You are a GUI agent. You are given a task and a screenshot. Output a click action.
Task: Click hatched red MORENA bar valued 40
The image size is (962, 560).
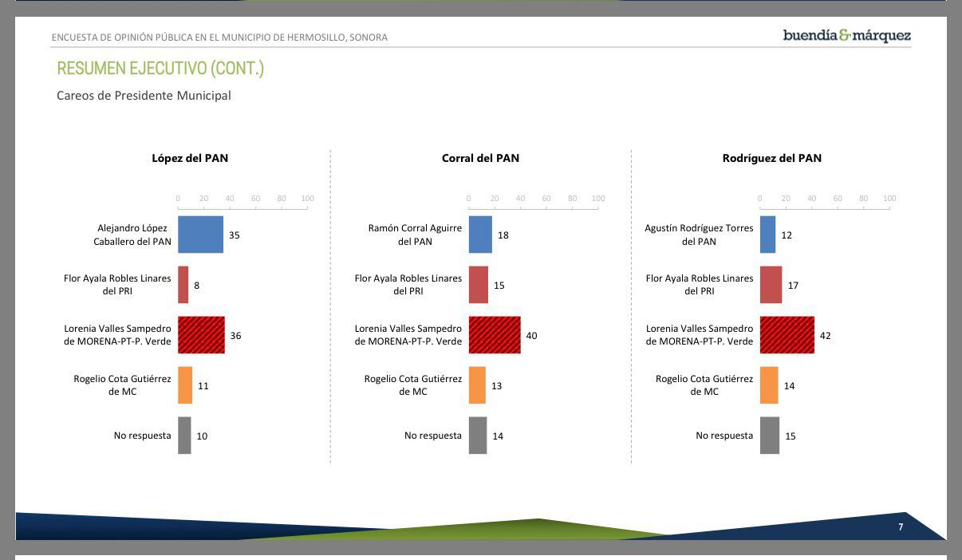point(495,335)
